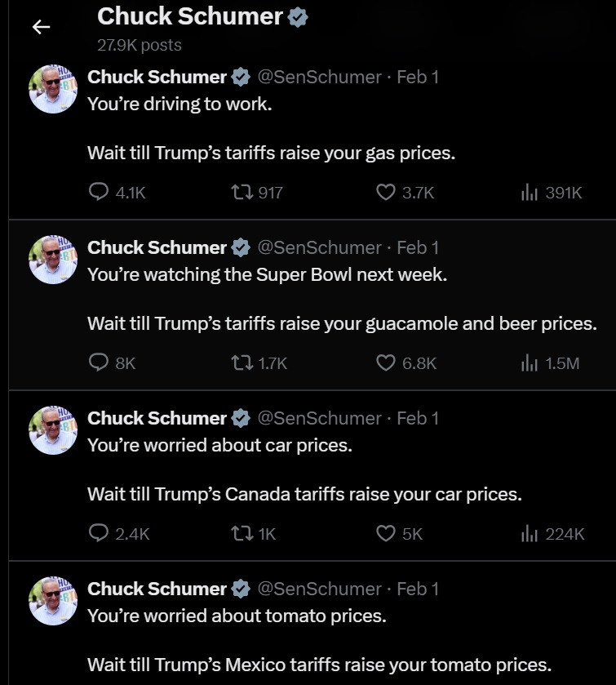Like the car prices tweet
616x685 pixels.
point(386,534)
